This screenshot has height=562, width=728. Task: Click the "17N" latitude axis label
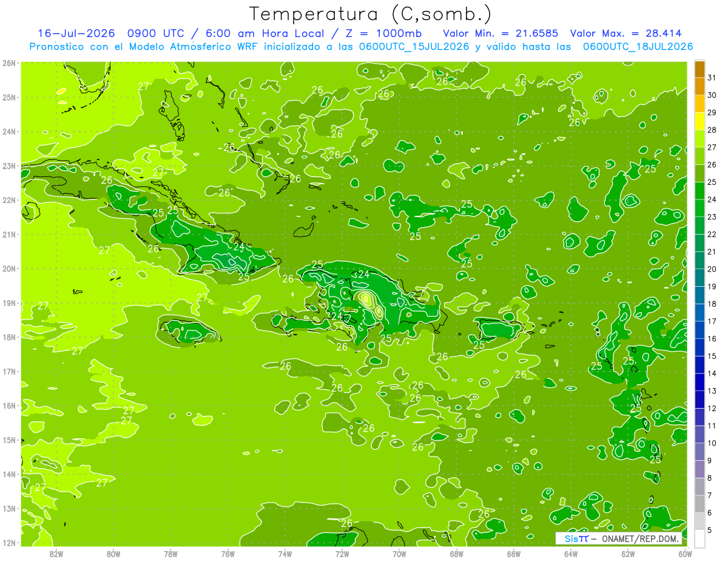tap(9, 372)
